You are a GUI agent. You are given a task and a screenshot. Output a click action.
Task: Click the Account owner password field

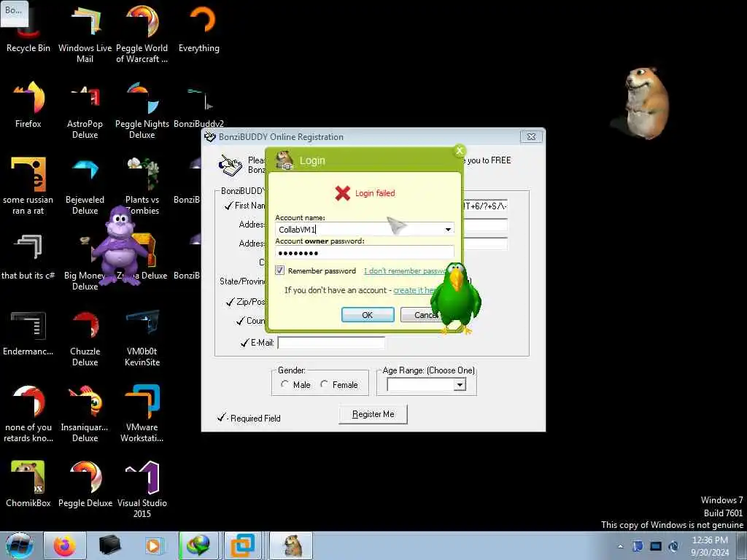tap(365, 252)
